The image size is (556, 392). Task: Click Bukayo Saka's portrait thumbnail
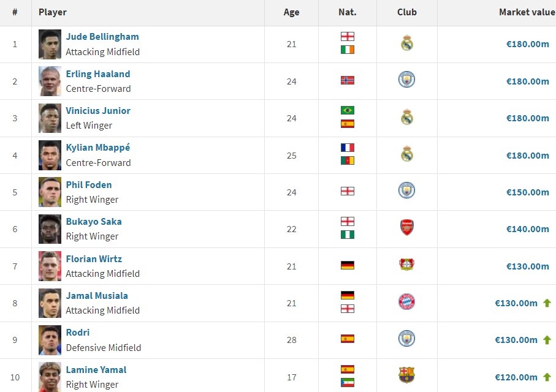pyautogui.click(x=50, y=229)
